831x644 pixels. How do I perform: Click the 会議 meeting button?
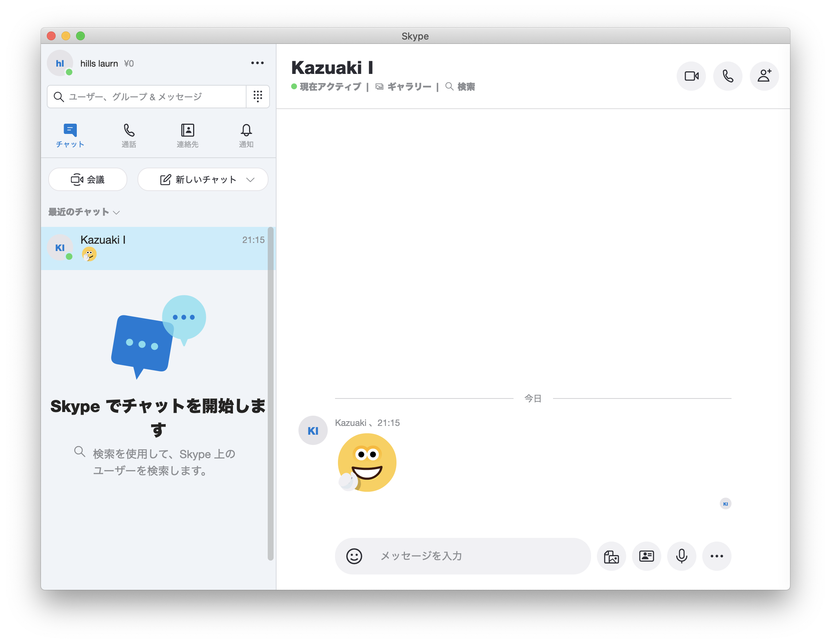coord(88,179)
